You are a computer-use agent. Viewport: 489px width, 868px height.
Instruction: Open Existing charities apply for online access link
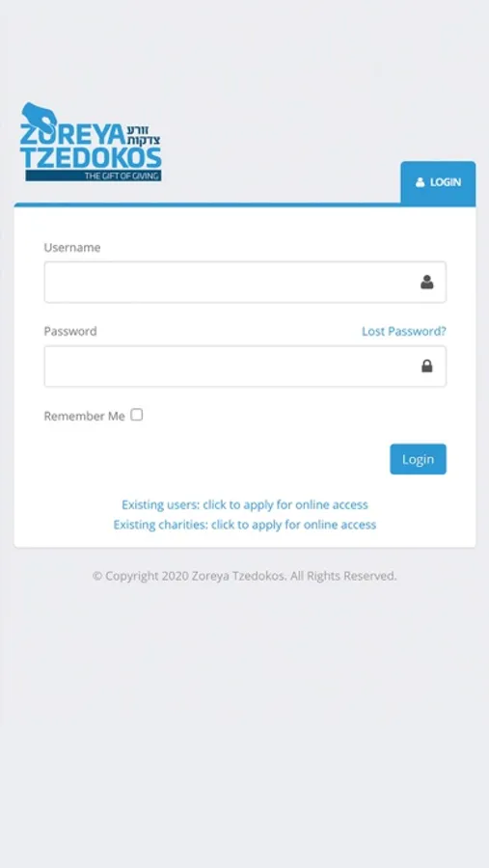(245, 525)
